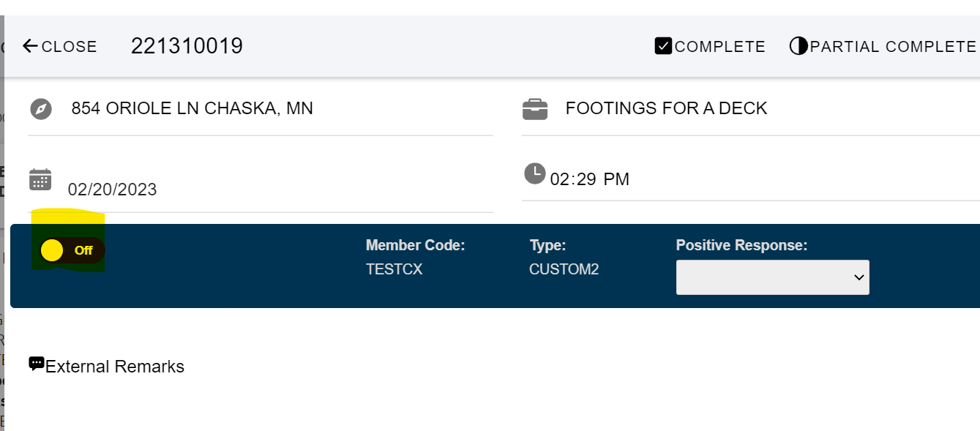Switch the Off toggle to on
Viewport: 980px width, 431px height.
click(x=72, y=250)
